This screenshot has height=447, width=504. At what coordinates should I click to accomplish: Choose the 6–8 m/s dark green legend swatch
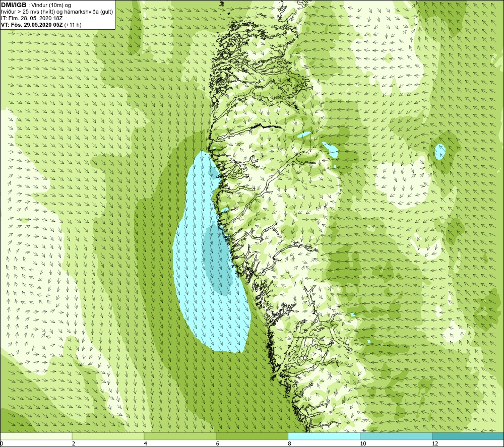[x=252, y=436]
